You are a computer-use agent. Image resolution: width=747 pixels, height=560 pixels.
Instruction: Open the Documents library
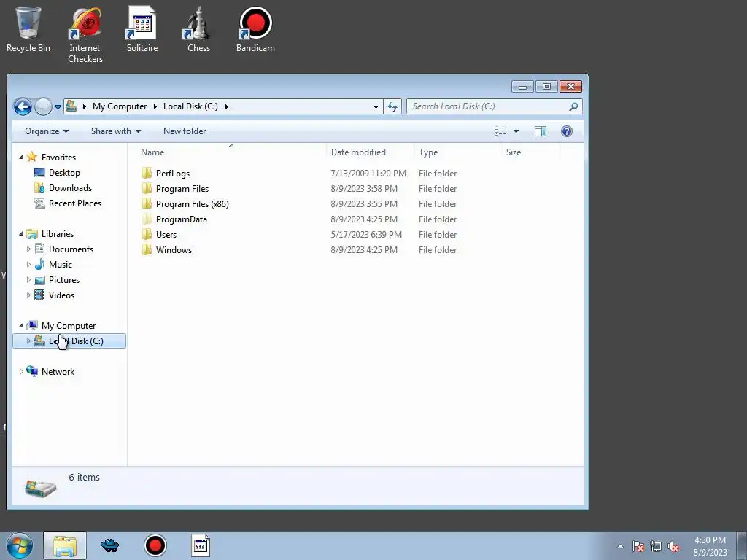point(71,249)
